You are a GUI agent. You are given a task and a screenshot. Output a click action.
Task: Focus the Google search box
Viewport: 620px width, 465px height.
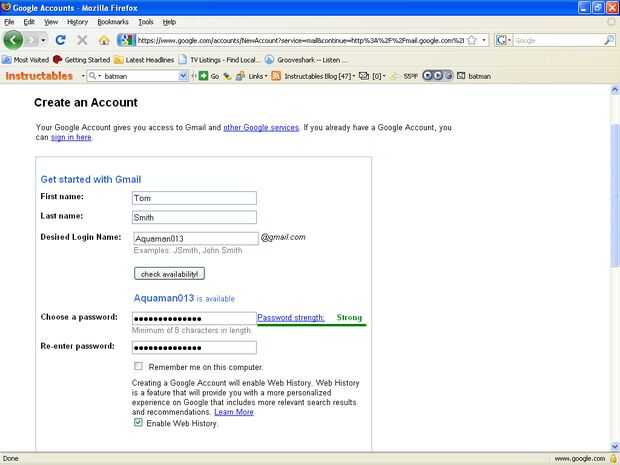(x=558, y=40)
